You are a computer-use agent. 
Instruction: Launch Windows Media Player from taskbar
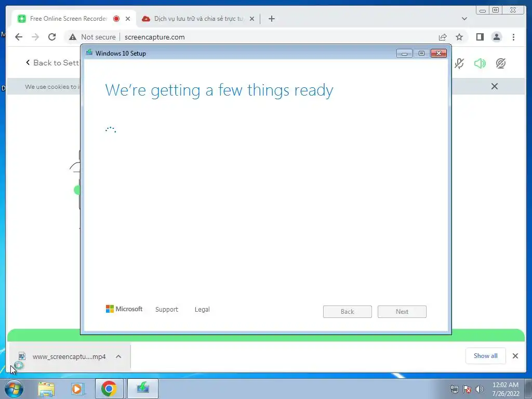(x=77, y=389)
